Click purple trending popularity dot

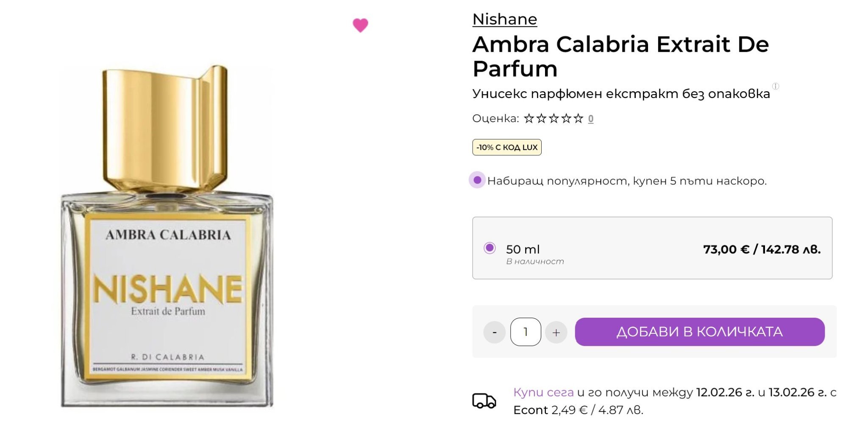477,180
